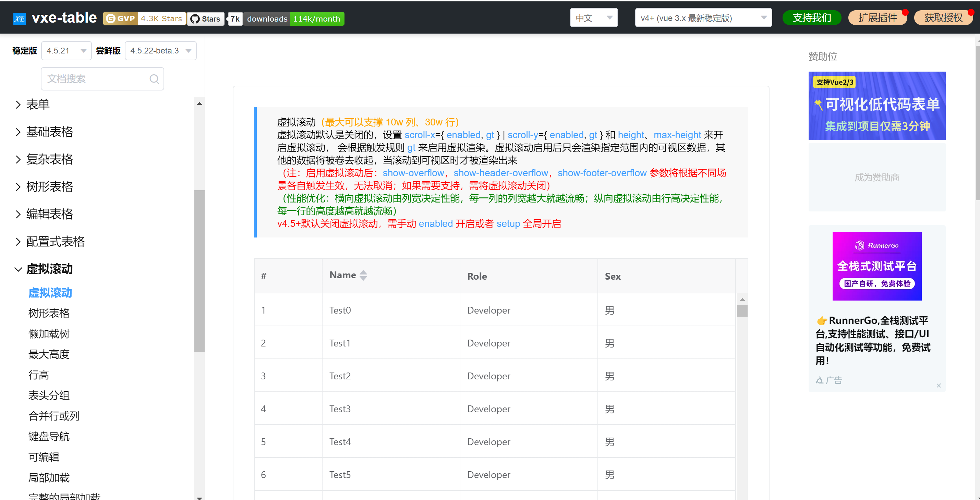Open the RunnerGo 全栈式测试平台 ad image

tap(876, 266)
